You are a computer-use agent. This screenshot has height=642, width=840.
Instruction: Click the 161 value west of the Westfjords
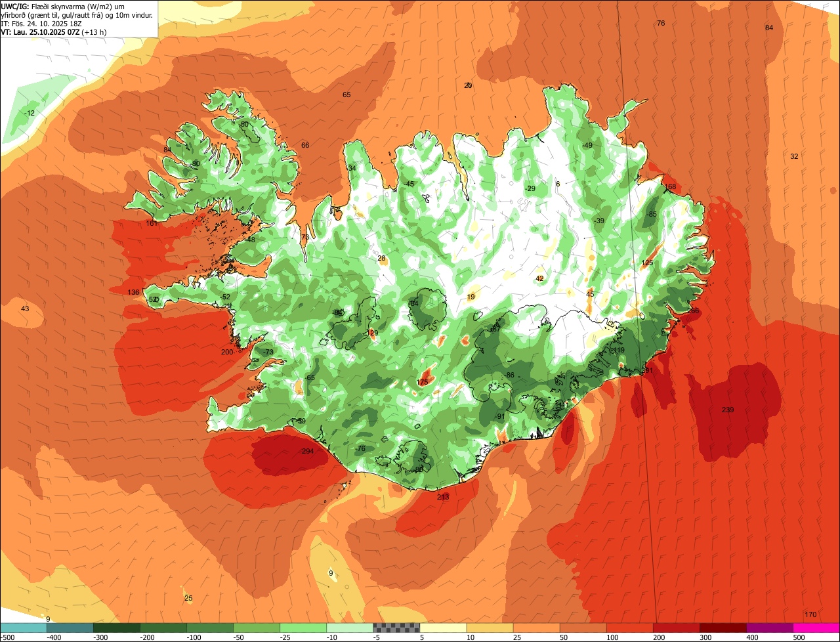coord(152,223)
